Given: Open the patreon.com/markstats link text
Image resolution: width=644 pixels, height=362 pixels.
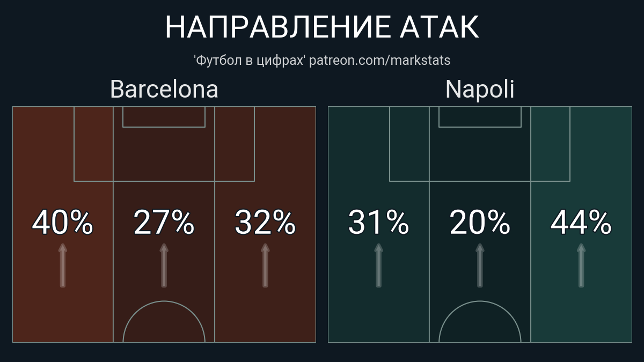Looking at the screenshot, I should coord(380,60).
